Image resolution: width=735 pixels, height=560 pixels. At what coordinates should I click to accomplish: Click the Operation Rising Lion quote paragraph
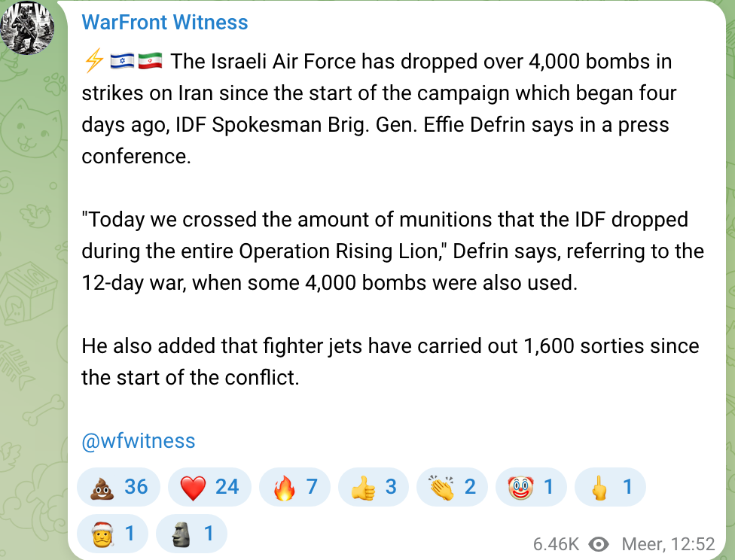392,251
